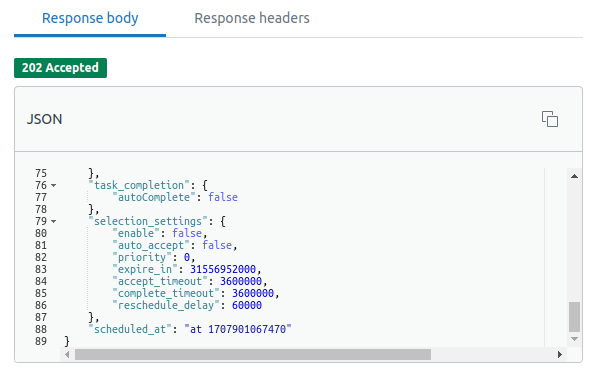Click the JSON panel heading
The height and width of the screenshot is (382, 598).
point(45,119)
